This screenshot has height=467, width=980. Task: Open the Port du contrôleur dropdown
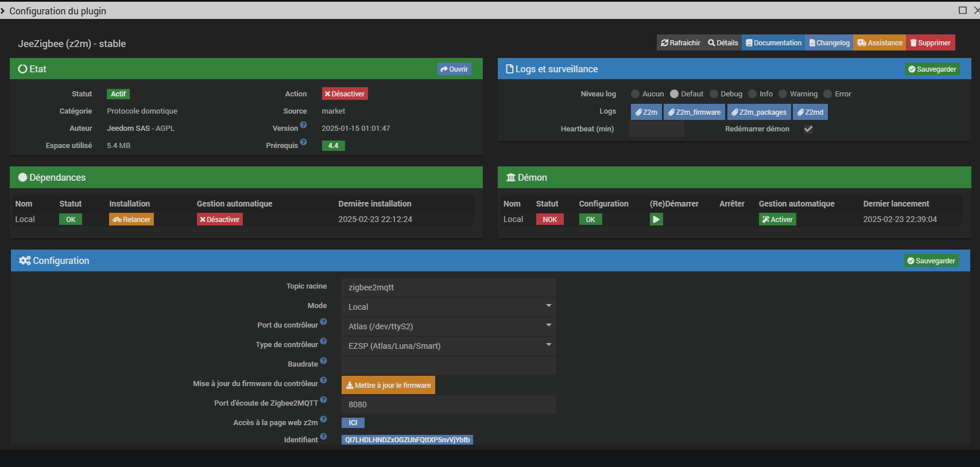click(x=448, y=326)
